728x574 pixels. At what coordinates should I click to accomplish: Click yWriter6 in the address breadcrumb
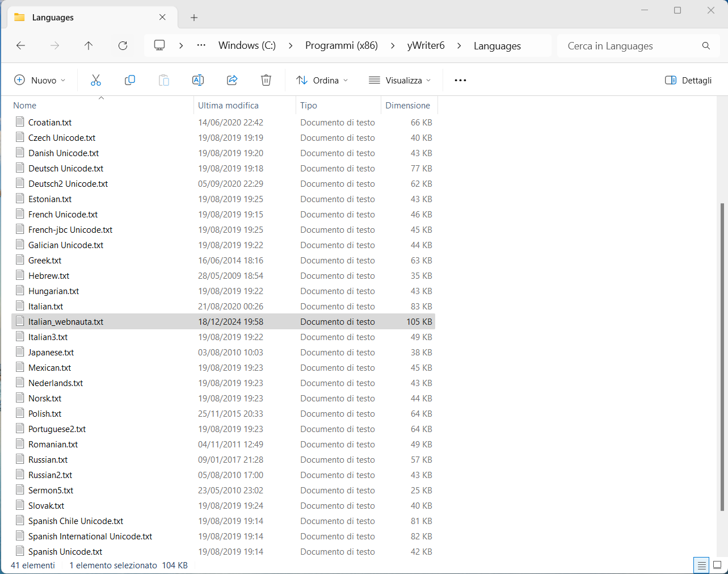coord(426,45)
